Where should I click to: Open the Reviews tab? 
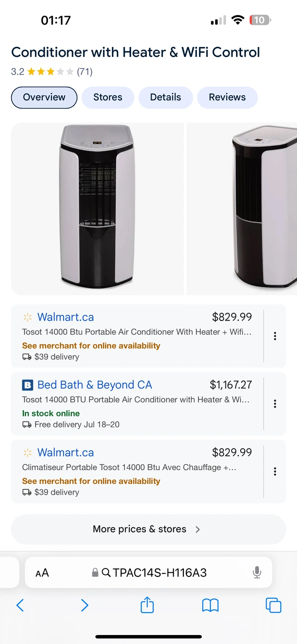(227, 97)
